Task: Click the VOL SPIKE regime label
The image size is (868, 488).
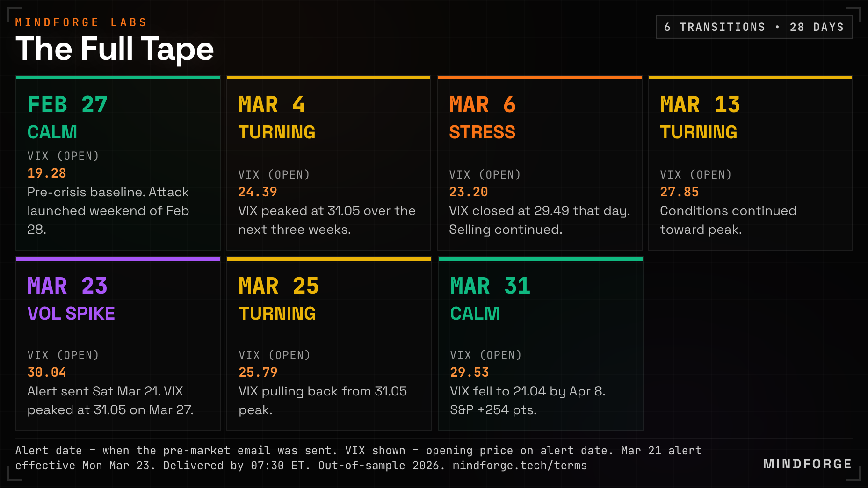Action: click(71, 313)
